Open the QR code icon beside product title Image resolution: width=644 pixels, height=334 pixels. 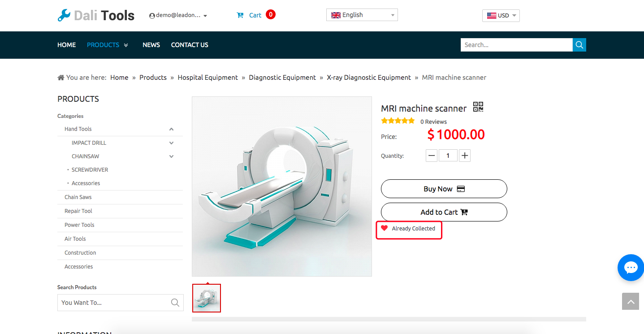(478, 107)
